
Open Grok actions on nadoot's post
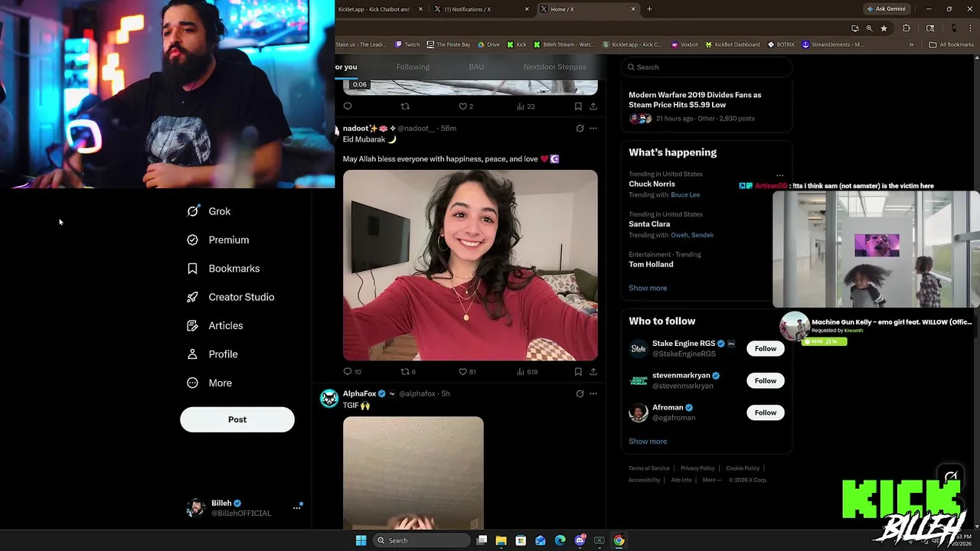tap(580, 129)
